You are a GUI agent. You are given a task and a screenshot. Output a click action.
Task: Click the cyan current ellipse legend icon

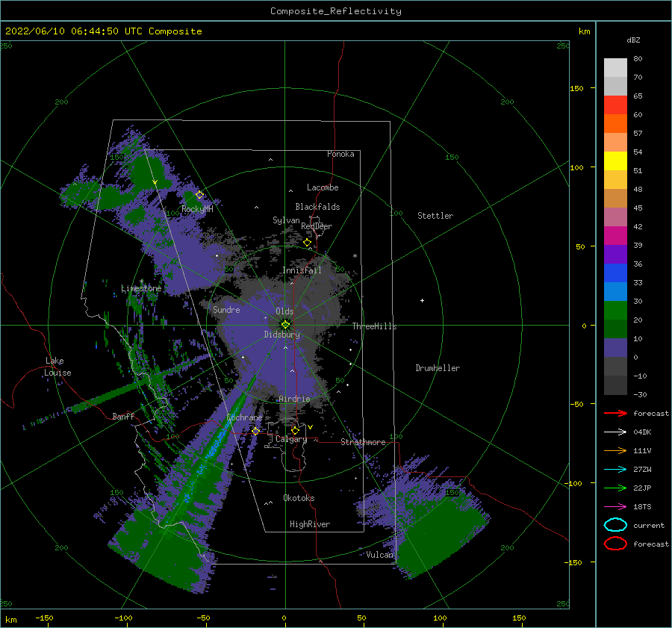pos(615,525)
